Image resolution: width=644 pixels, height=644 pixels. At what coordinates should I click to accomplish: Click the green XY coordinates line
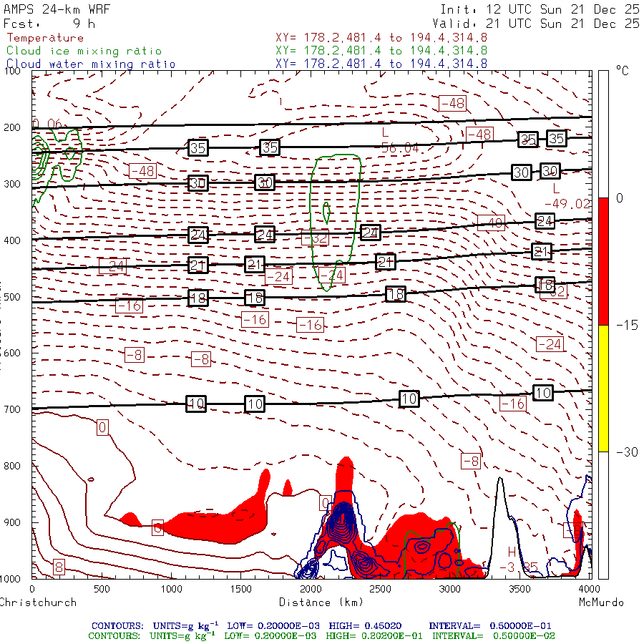click(381, 51)
